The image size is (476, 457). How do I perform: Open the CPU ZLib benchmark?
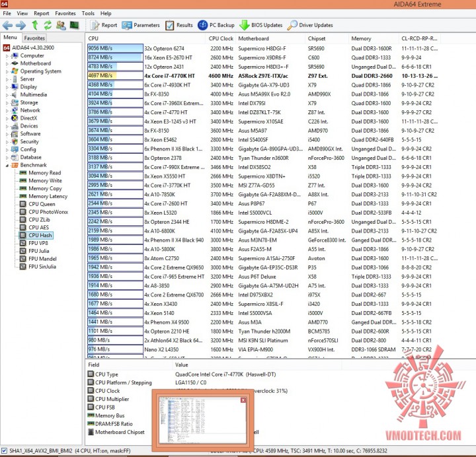coord(35,220)
